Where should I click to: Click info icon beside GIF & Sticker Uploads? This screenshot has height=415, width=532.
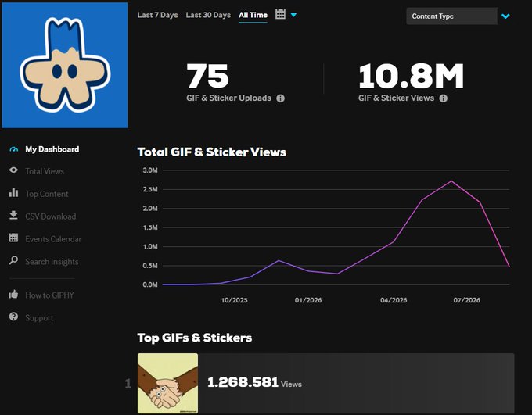pyautogui.click(x=280, y=98)
